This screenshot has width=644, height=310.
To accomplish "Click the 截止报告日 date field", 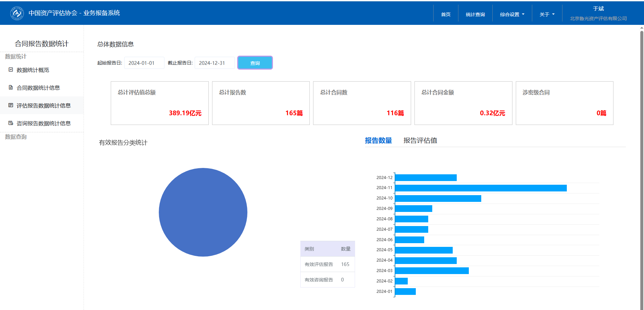I will [214, 63].
